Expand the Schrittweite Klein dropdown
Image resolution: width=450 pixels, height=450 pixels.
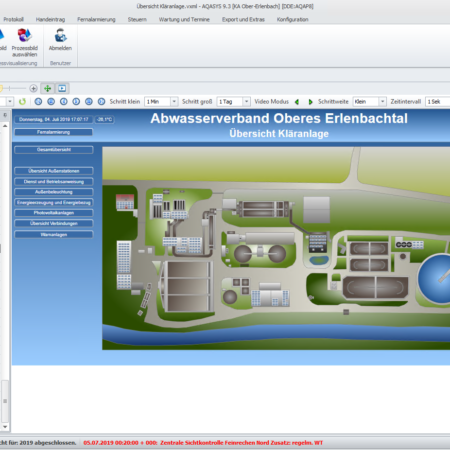382,101
